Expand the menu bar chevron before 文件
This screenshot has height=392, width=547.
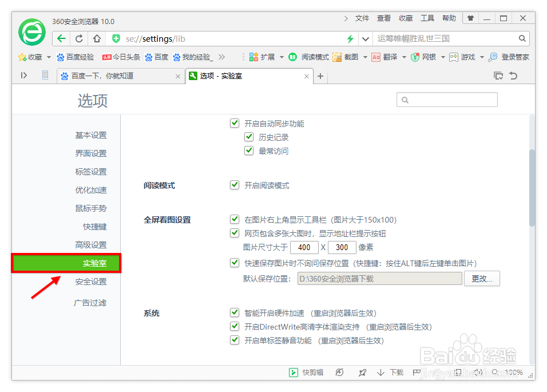(346, 18)
